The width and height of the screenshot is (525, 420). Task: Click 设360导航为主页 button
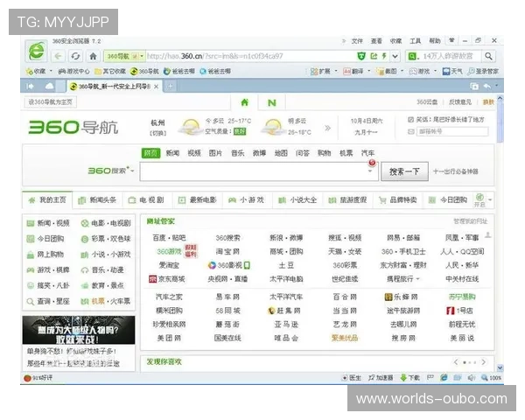coord(50,102)
